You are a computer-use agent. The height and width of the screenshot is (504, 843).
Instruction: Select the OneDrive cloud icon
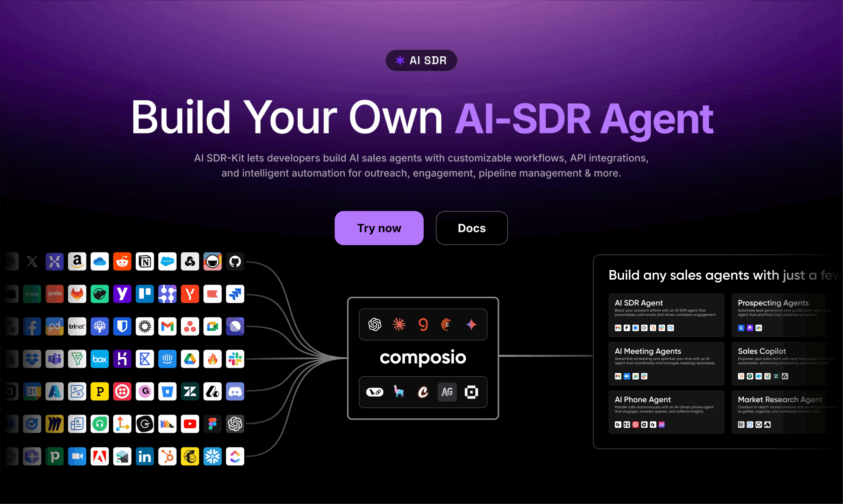(99, 262)
